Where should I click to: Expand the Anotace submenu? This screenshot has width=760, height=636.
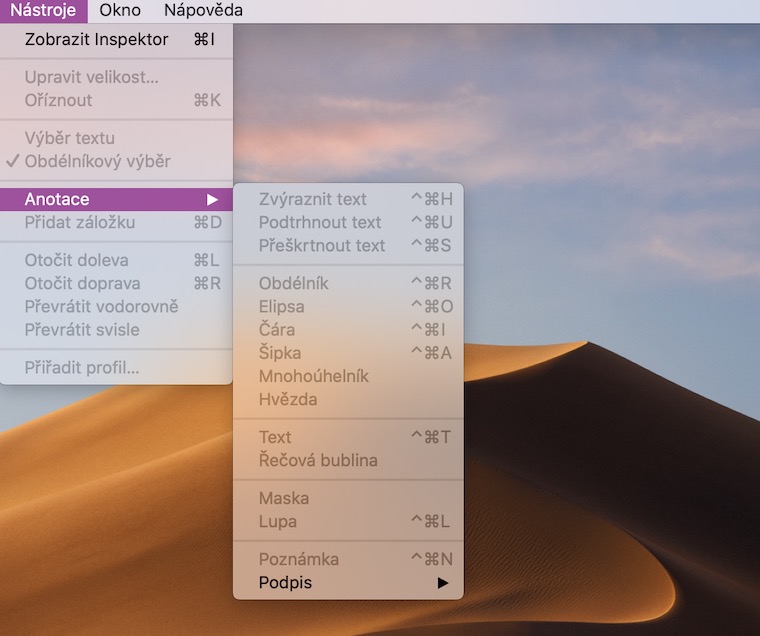(116, 199)
